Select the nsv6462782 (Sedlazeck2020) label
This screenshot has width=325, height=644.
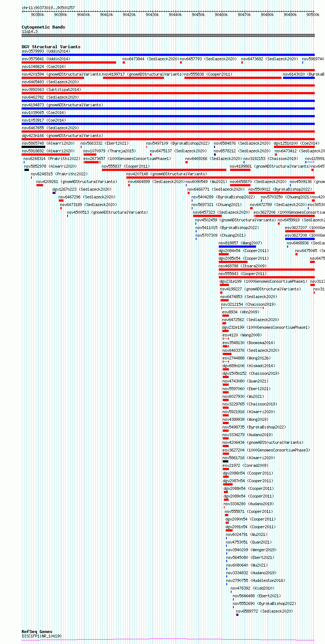pyautogui.click(x=50, y=97)
